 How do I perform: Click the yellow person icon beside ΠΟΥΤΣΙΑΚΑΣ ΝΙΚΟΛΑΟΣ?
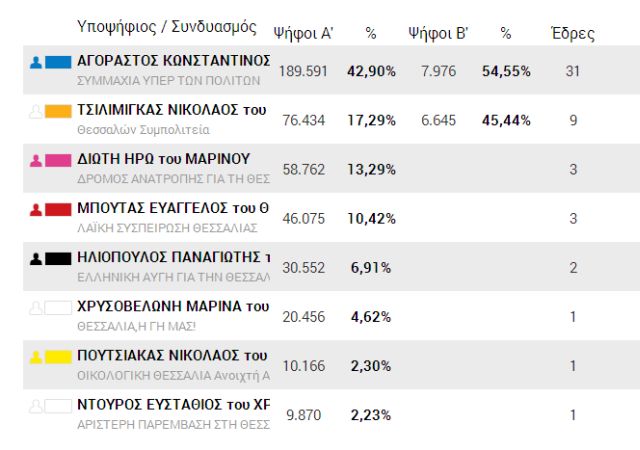(x=36, y=356)
